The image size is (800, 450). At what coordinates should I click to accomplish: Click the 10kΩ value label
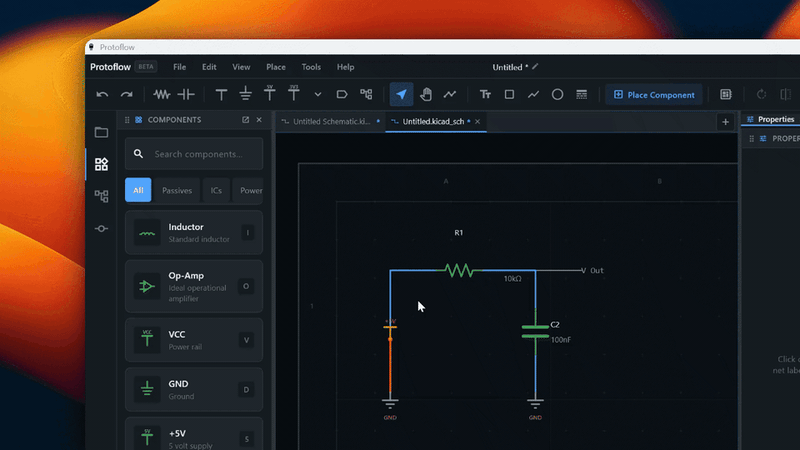[x=513, y=279]
